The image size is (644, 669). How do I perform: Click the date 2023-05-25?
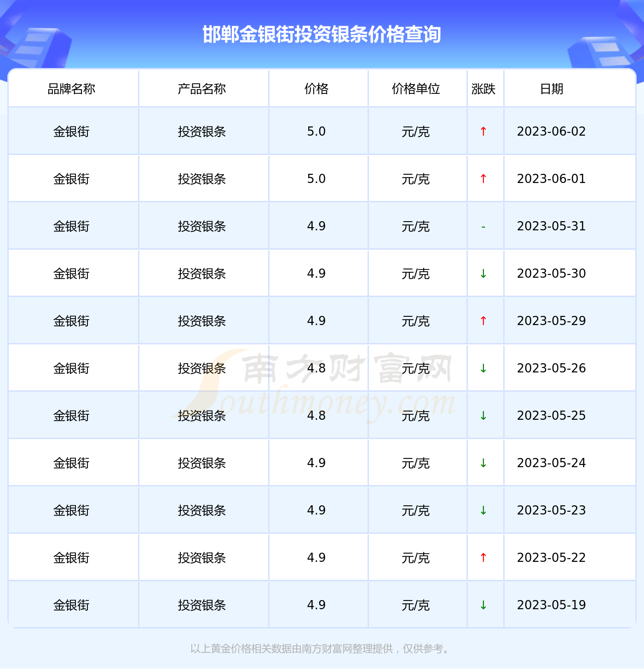click(552, 416)
